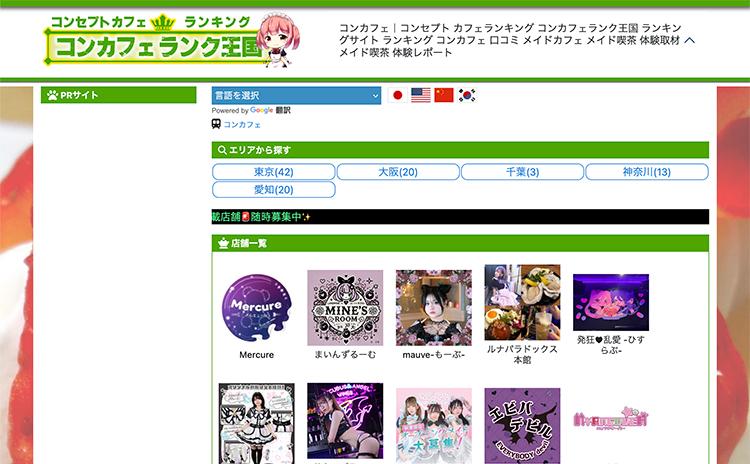Select the 東京(42) area button

tap(274, 172)
